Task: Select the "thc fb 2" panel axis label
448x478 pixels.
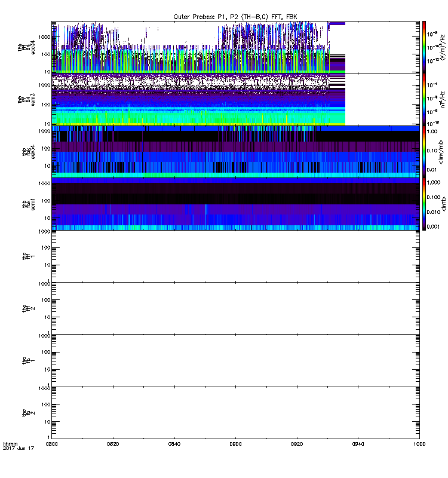Action: 29,413
